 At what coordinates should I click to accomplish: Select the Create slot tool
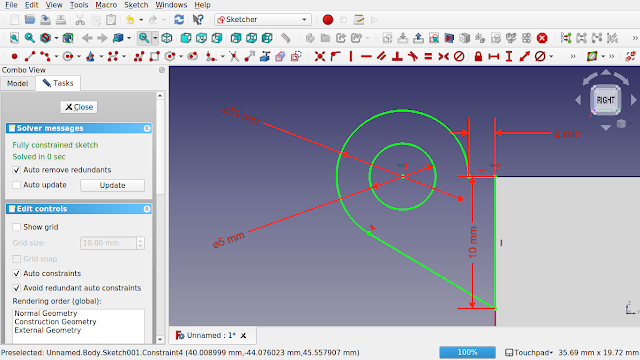coord(192,56)
